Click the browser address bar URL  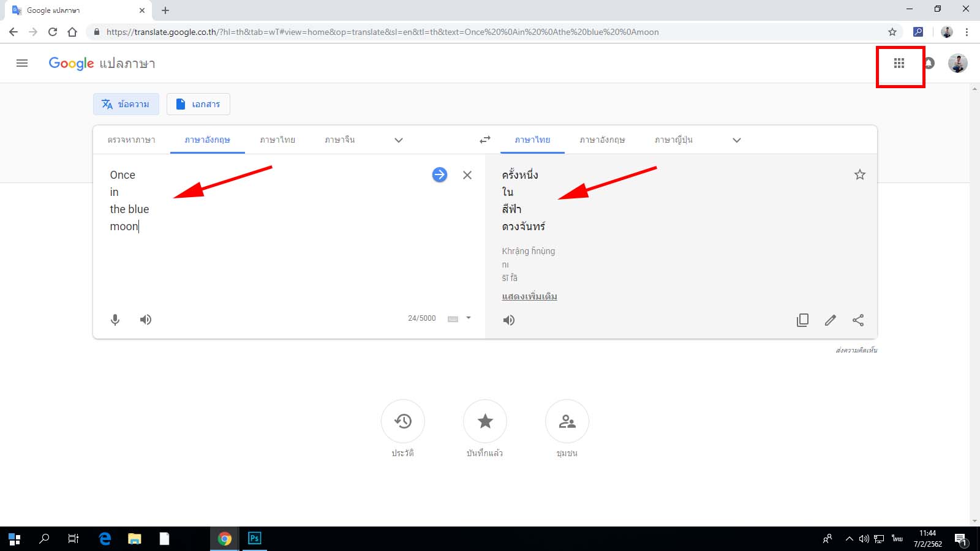383,32
